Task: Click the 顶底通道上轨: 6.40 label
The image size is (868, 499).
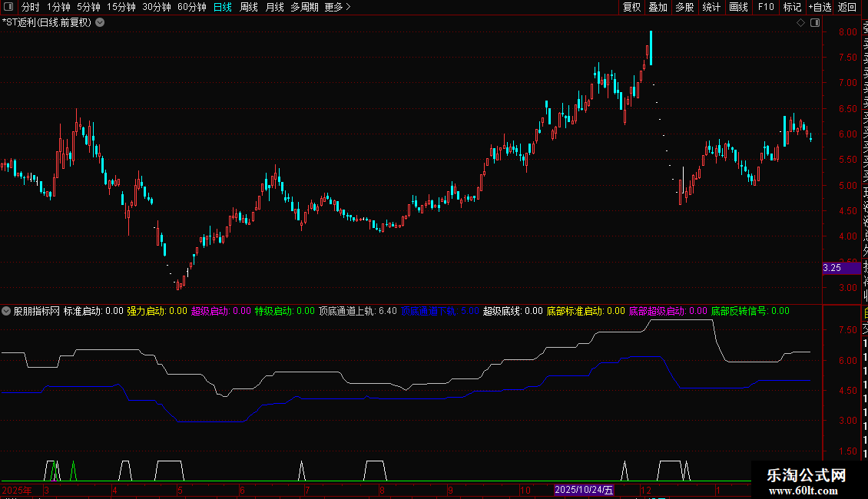Action: (358, 311)
